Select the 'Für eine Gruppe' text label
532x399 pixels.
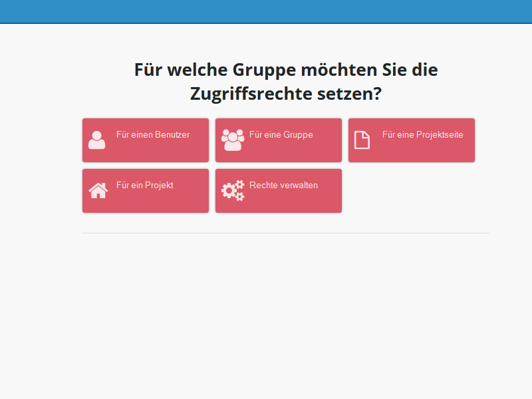[x=281, y=135]
